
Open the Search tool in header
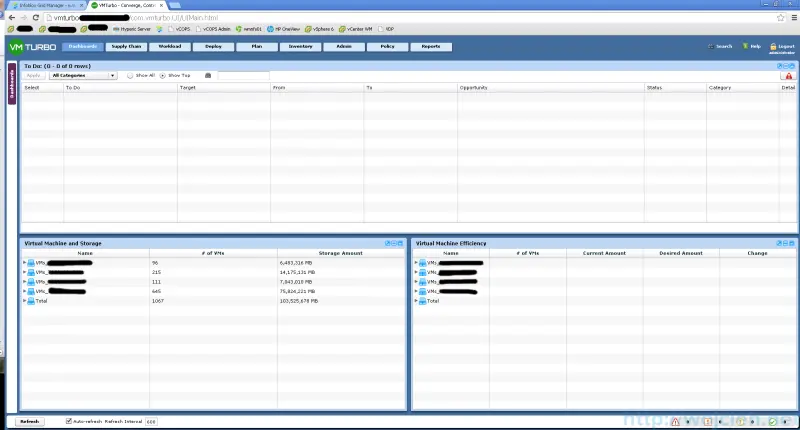coord(720,46)
